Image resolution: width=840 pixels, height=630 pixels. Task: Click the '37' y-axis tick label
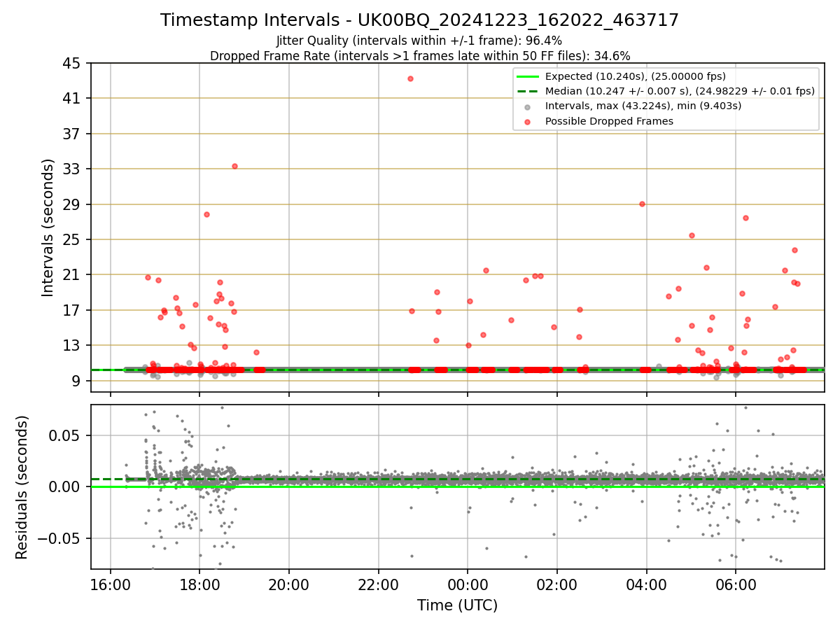tap(73, 134)
